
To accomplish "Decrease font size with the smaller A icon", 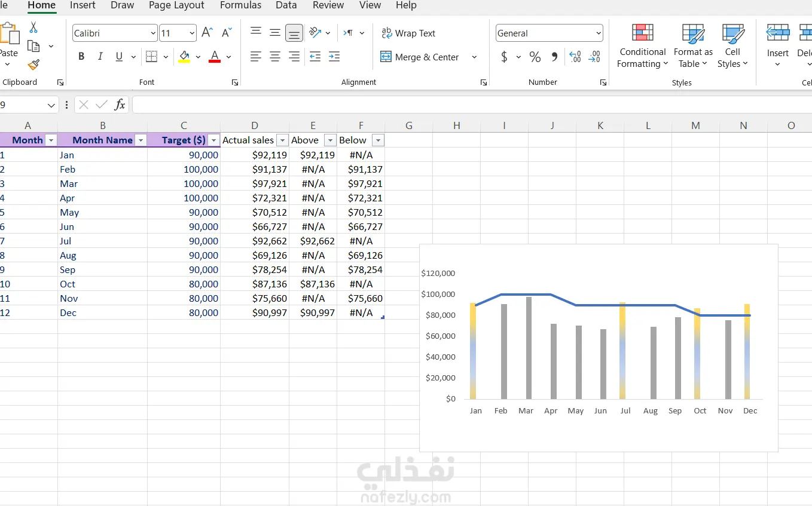I will (x=227, y=33).
